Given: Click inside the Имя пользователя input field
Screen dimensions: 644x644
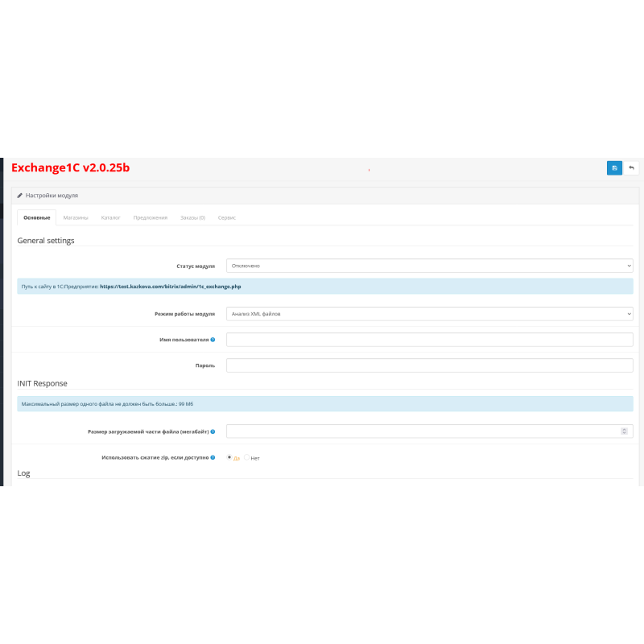Looking at the screenshot, I should (431, 339).
